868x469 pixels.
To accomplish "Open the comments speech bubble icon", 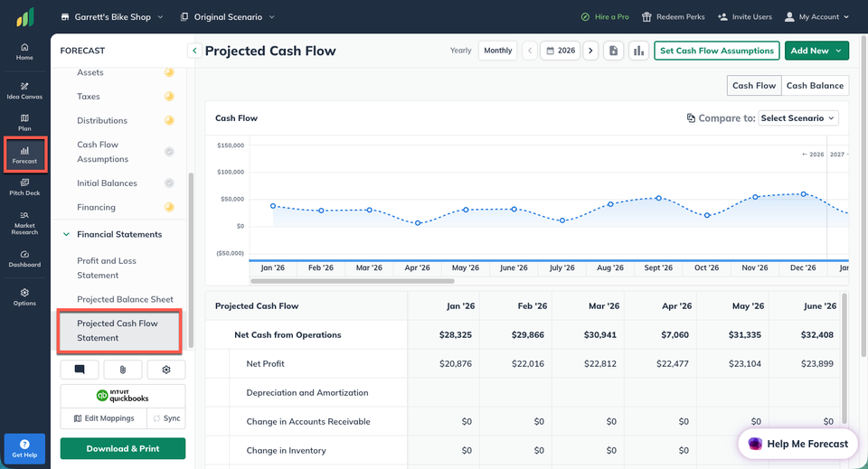I will [80, 370].
